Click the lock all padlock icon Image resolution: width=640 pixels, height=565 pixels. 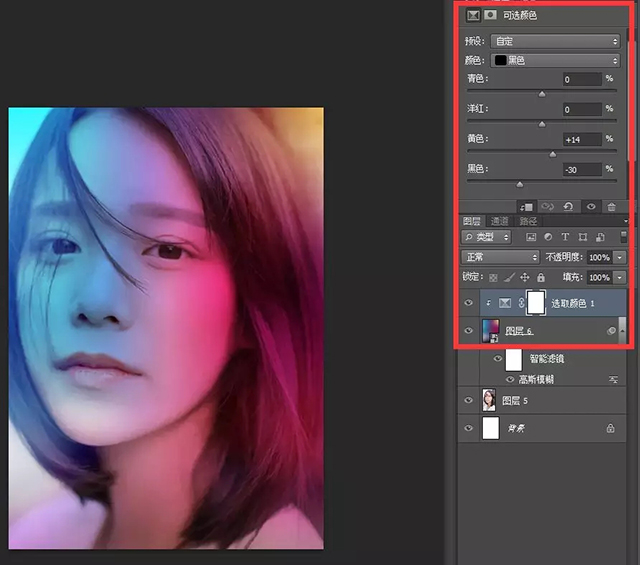pos(541,277)
